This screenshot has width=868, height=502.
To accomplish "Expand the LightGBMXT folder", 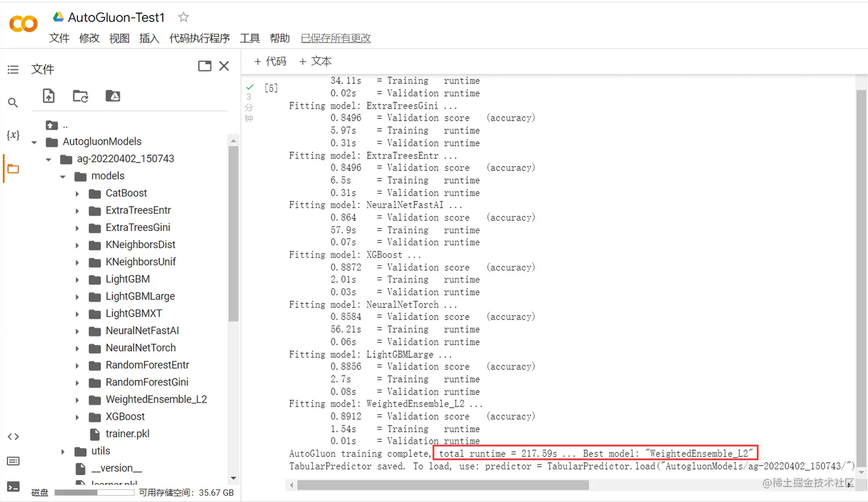I will point(77,314).
